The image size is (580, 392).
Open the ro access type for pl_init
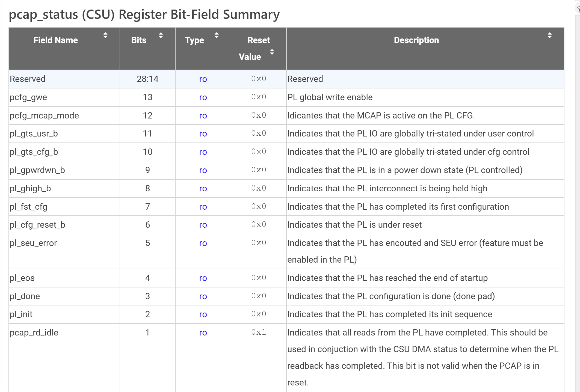click(203, 314)
